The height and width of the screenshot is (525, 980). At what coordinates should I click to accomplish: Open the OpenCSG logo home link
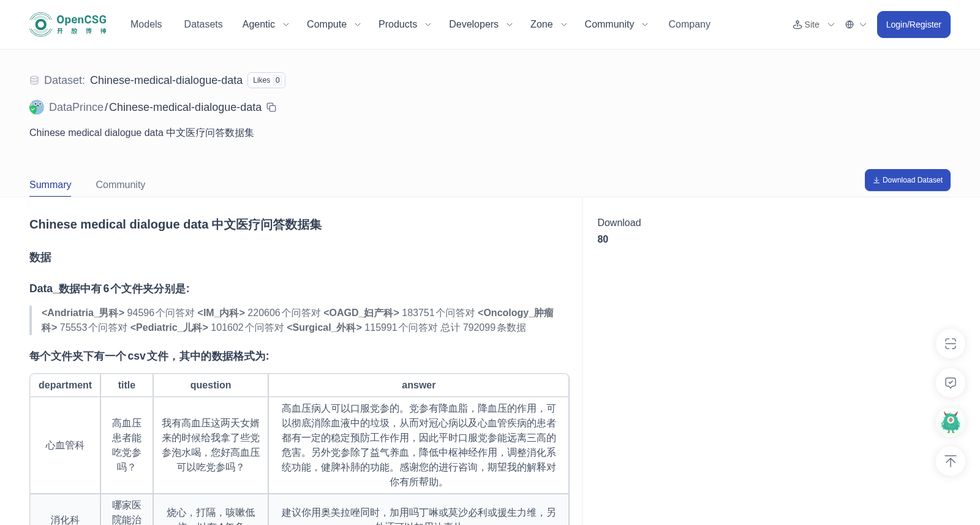tap(68, 25)
